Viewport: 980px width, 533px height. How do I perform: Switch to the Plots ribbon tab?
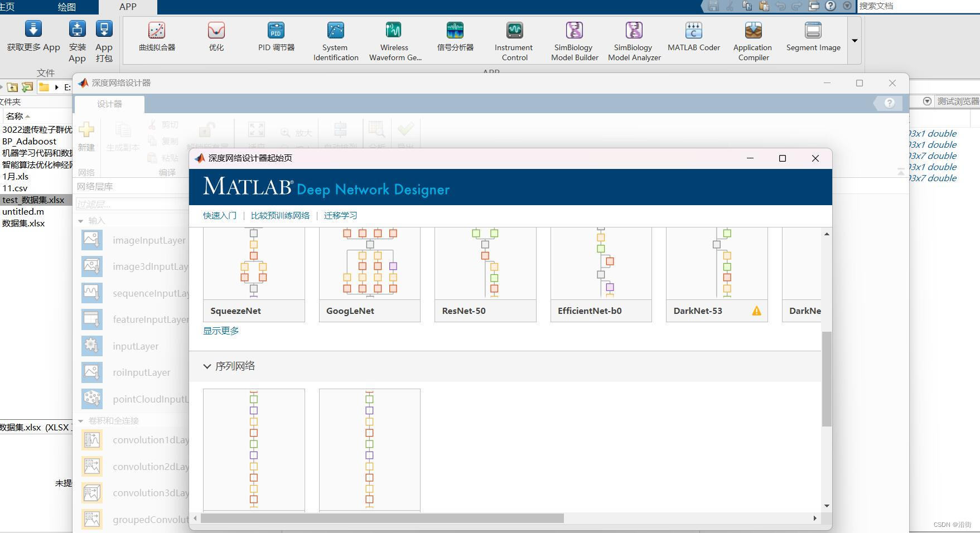67,7
